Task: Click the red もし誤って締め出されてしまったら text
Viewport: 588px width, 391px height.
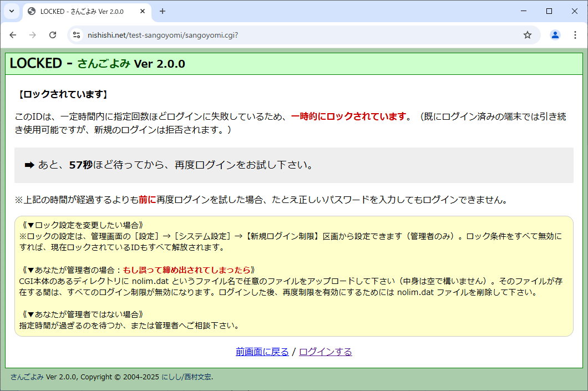Action: [x=187, y=270]
